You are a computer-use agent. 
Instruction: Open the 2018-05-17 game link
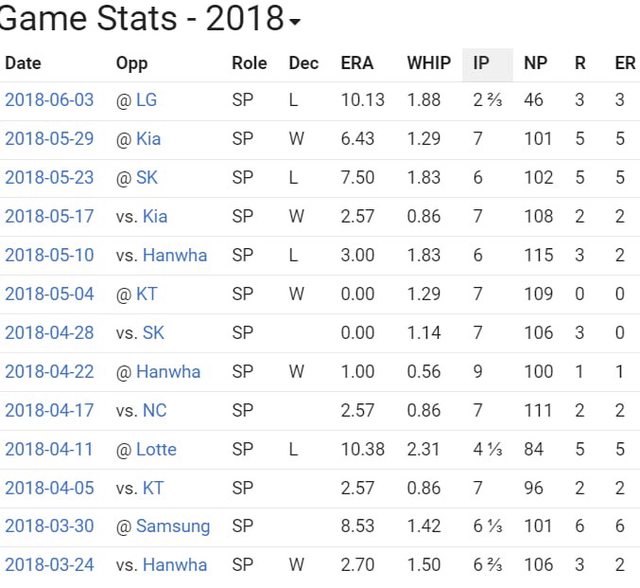pyautogui.click(x=49, y=216)
